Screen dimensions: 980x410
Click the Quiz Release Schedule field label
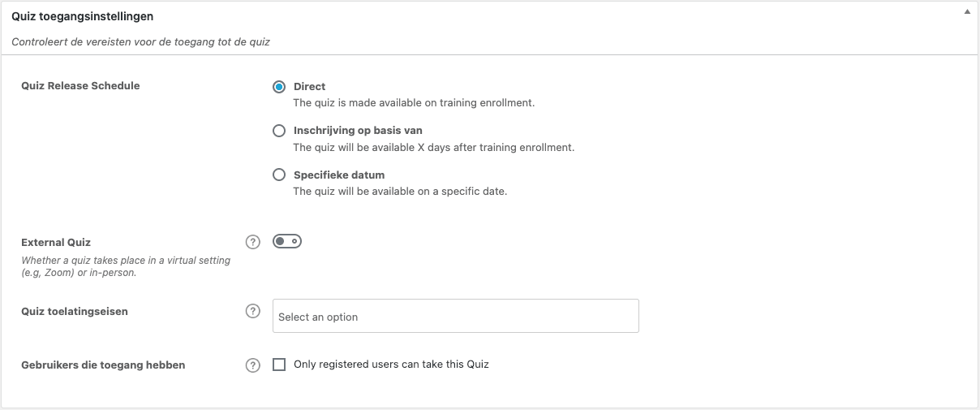click(x=80, y=86)
